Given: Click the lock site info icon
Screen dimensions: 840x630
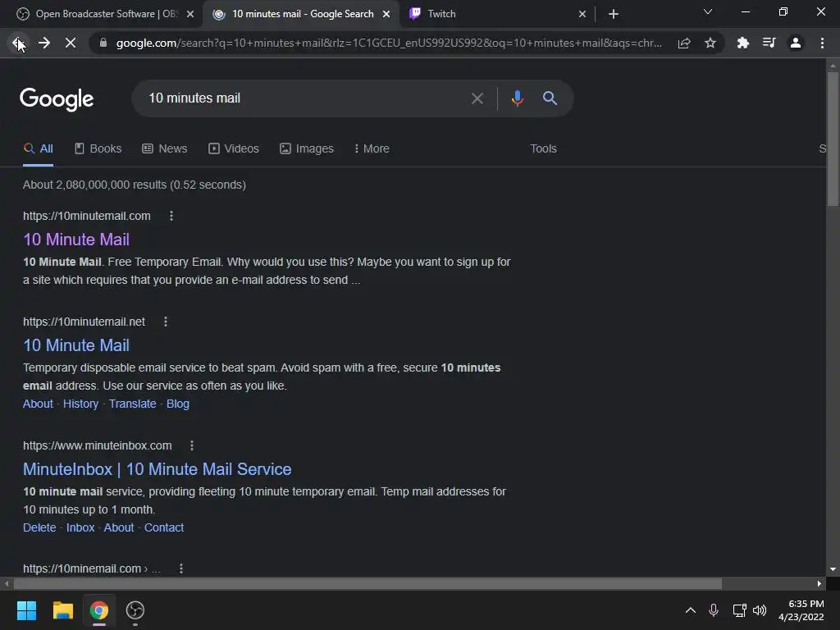Looking at the screenshot, I should pos(103,43).
